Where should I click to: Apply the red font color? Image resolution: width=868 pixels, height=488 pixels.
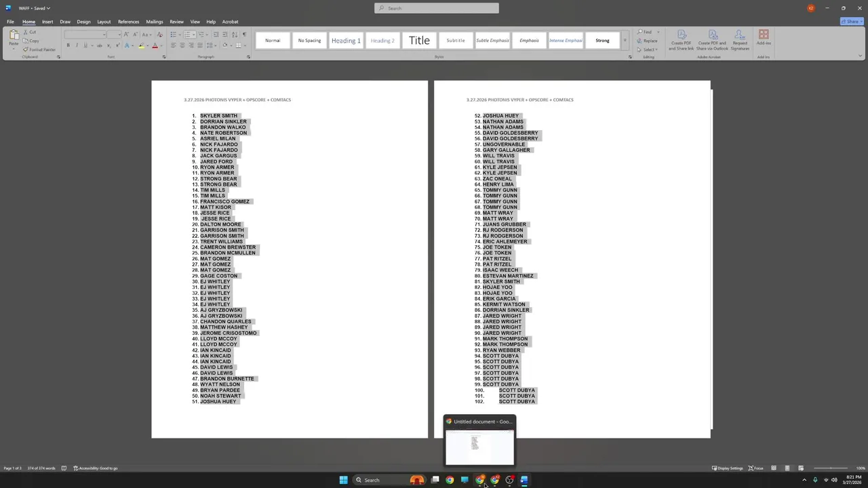[155, 45]
